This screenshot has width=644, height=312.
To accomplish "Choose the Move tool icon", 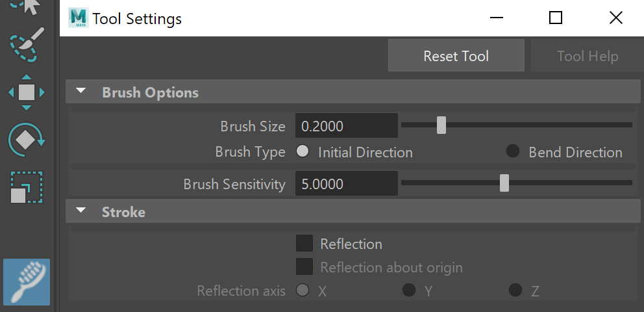I will pos(26,92).
